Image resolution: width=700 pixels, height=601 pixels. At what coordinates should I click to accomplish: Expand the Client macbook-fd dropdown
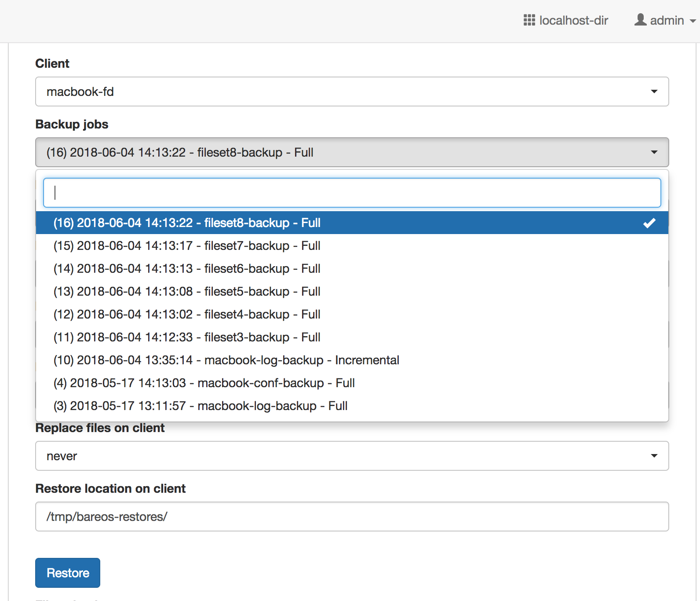pos(352,92)
